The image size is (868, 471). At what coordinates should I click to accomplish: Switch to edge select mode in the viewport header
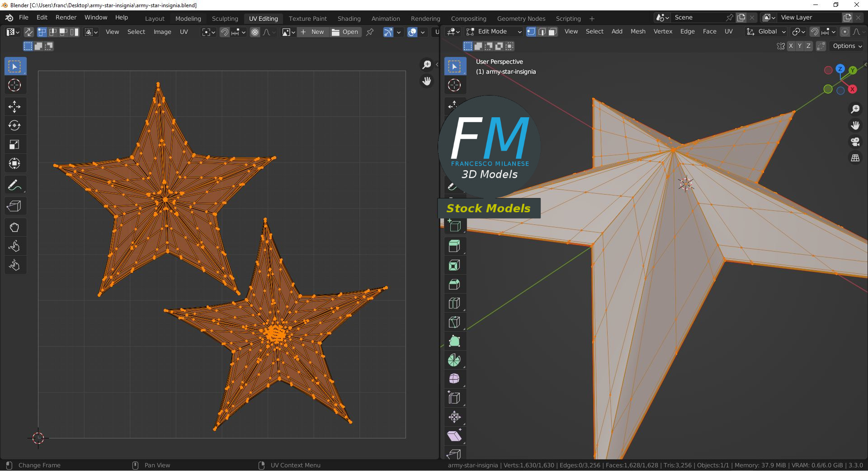542,32
